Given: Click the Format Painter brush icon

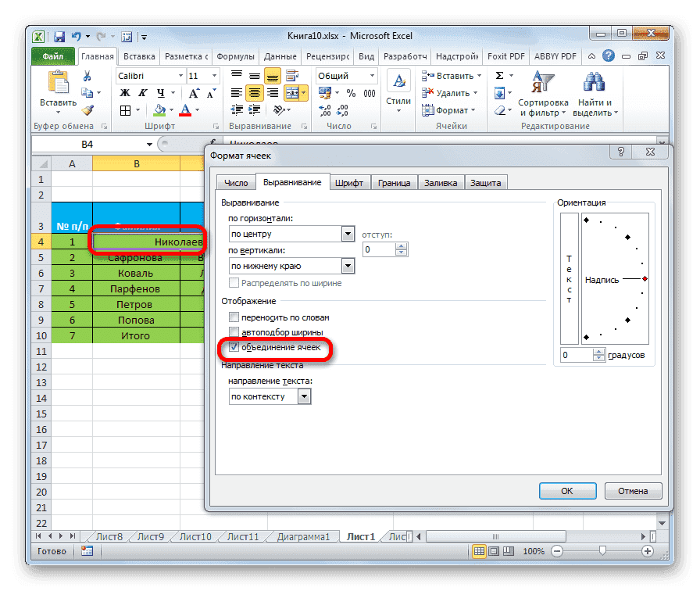Looking at the screenshot, I should click(86, 110).
